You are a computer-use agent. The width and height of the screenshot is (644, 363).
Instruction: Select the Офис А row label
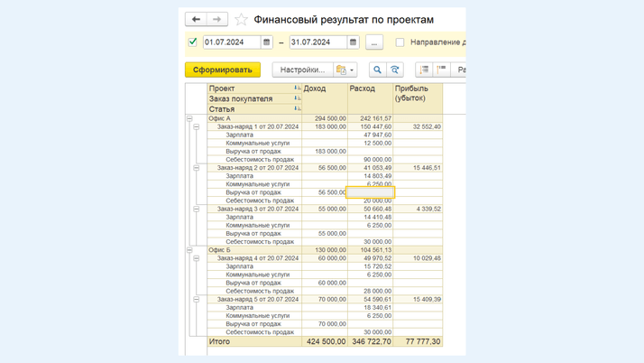click(x=220, y=118)
